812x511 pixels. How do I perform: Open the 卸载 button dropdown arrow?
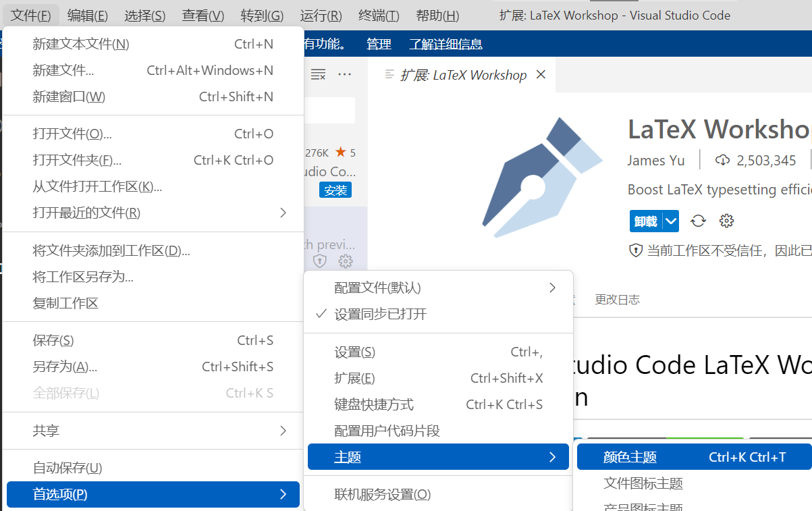click(x=670, y=221)
